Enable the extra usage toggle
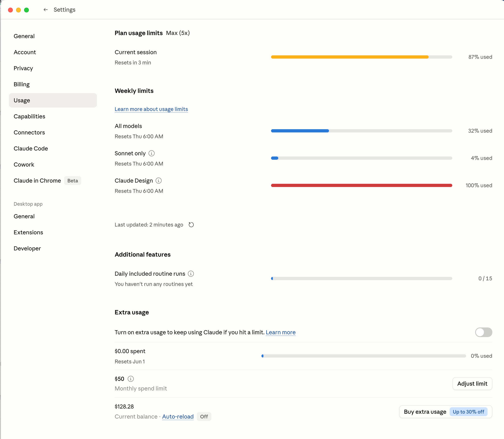Image resolution: width=504 pixels, height=439 pixels. click(483, 332)
